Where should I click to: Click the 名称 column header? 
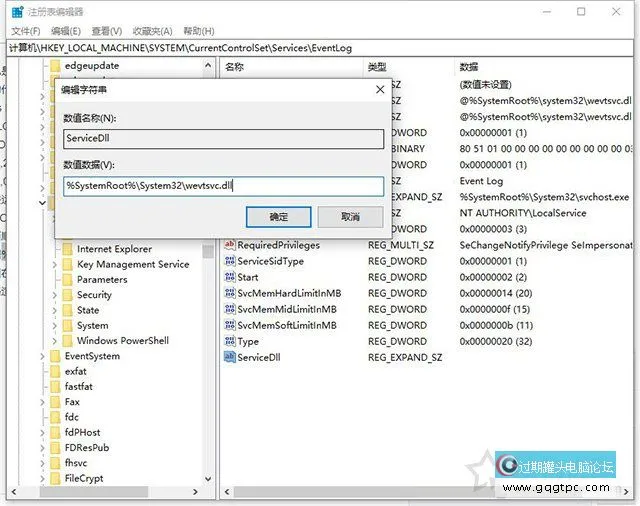tap(235, 67)
